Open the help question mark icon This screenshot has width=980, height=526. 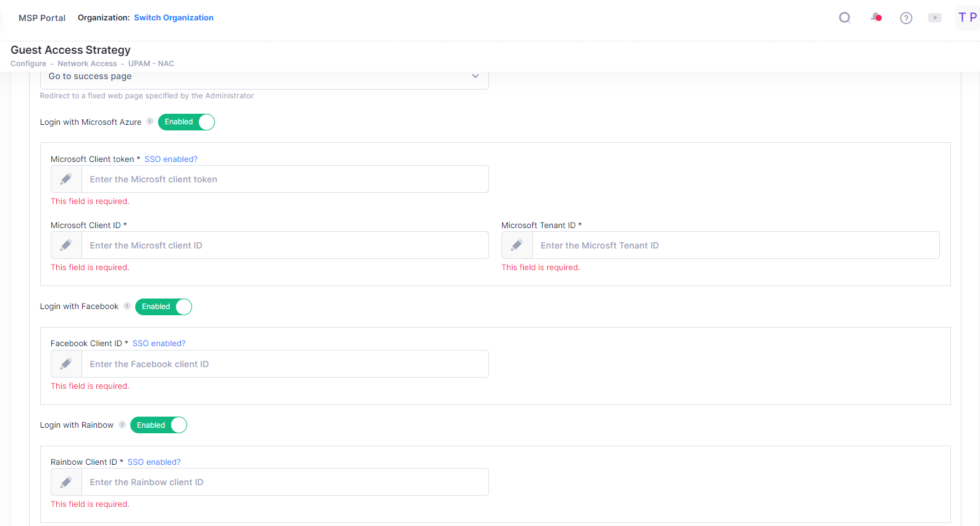[x=906, y=18]
